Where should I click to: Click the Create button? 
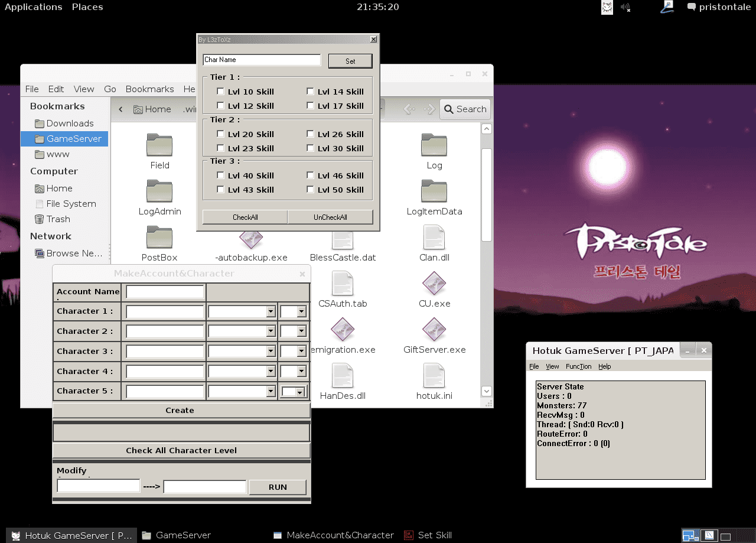tap(181, 410)
